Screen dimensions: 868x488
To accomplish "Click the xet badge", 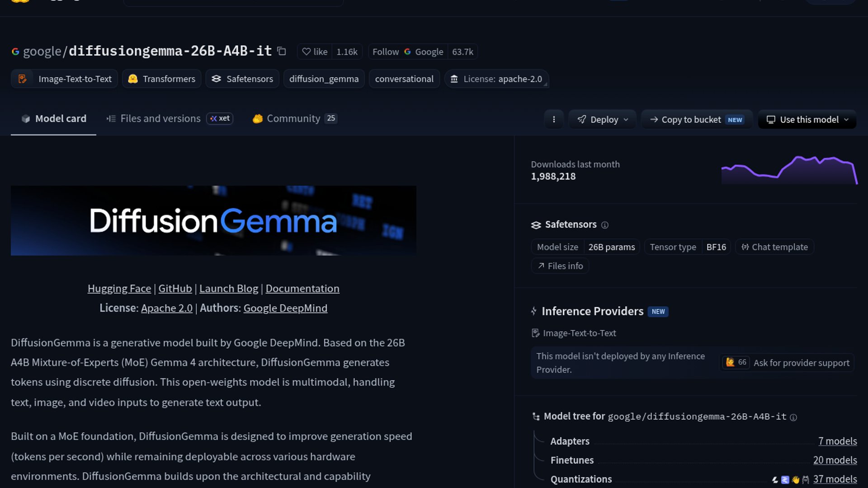I will pyautogui.click(x=220, y=118).
